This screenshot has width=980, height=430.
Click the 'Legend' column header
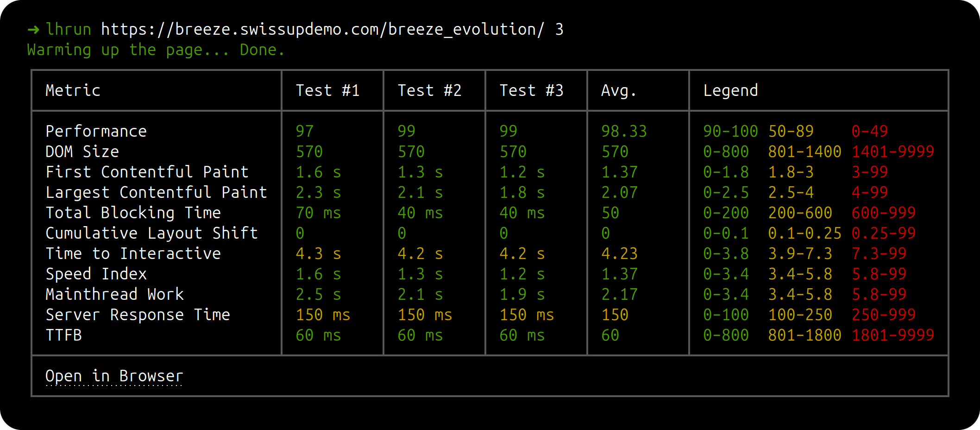[730, 90]
